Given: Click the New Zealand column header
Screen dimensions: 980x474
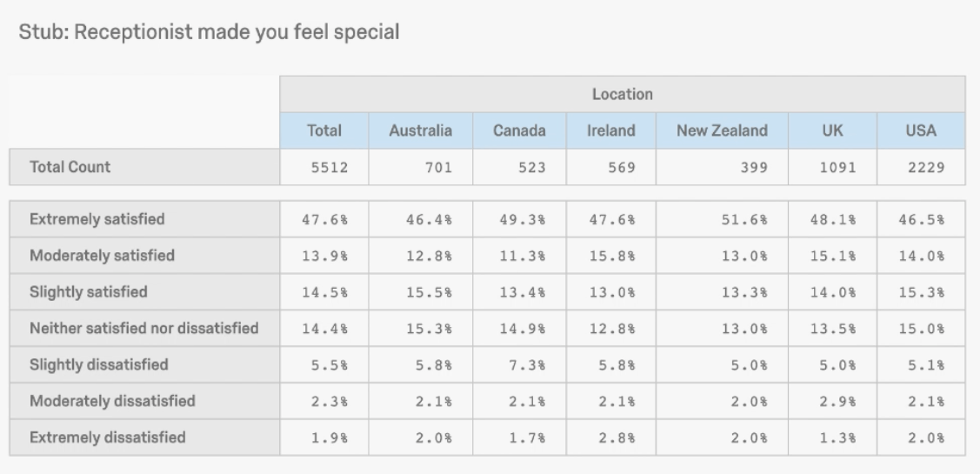Looking at the screenshot, I should click(722, 130).
